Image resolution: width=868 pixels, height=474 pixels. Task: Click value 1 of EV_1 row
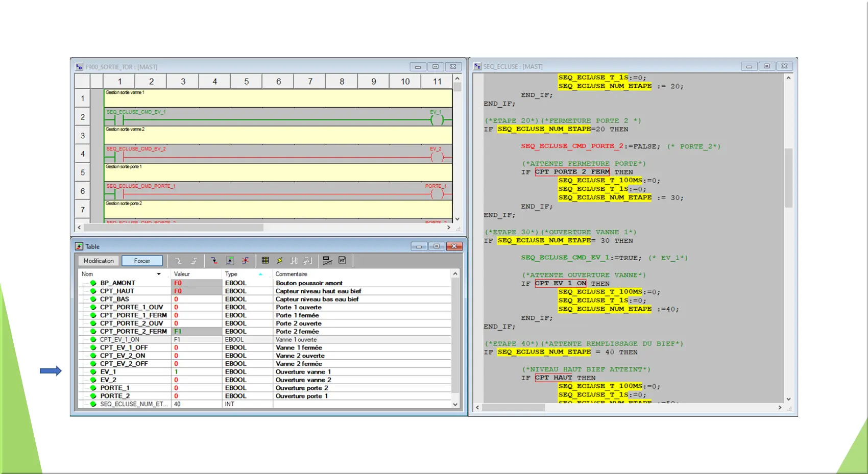176,371
